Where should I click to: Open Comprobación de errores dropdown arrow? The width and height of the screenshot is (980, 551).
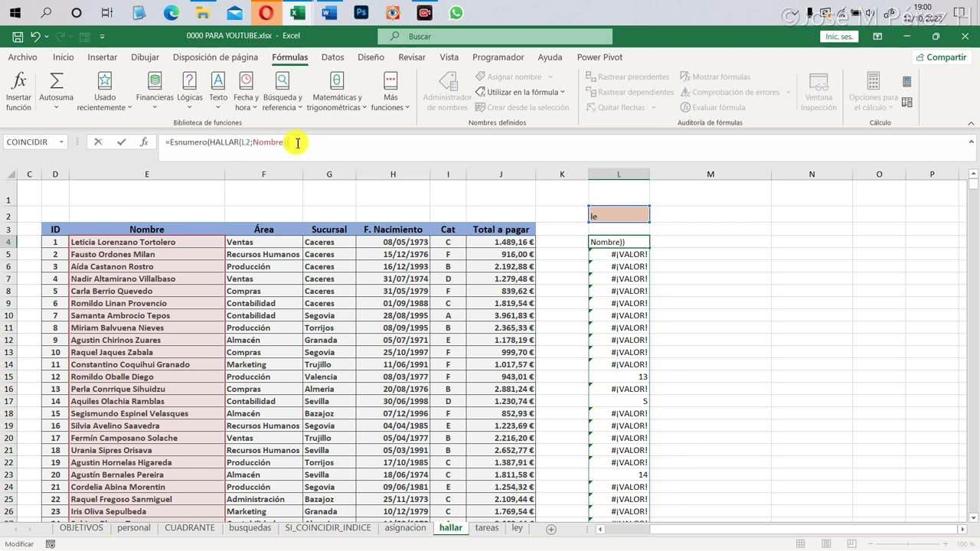(x=787, y=92)
